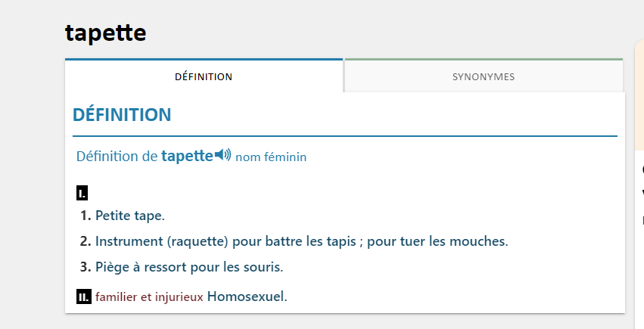Click the definition mentioning "battre les tapis"
The width and height of the screenshot is (644, 329).
click(301, 241)
